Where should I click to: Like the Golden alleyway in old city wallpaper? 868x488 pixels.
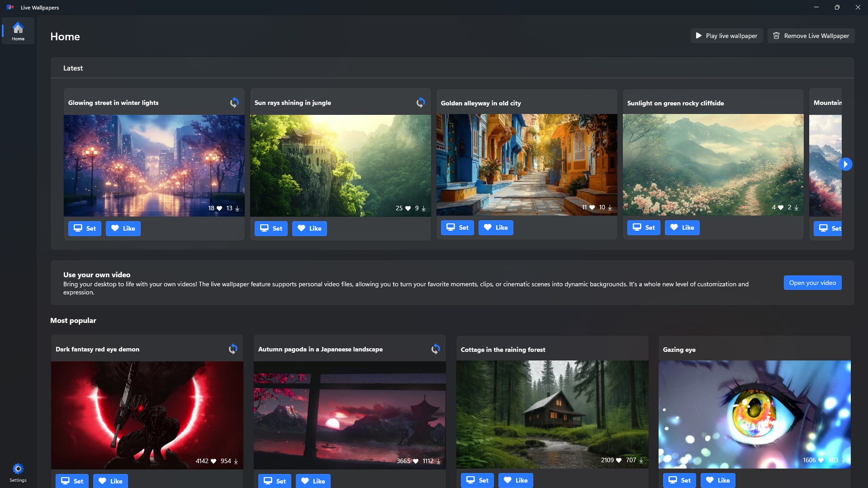tap(495, 227)
